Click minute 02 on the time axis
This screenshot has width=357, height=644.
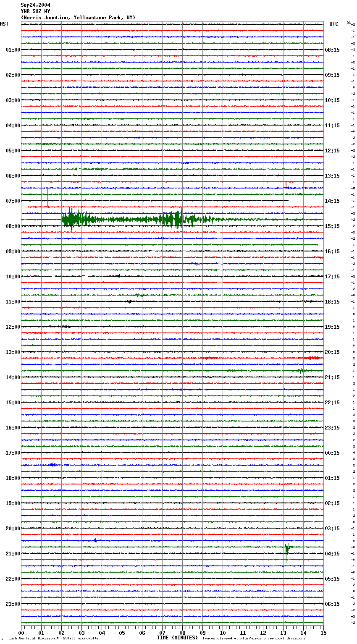[x=62, y=633]
